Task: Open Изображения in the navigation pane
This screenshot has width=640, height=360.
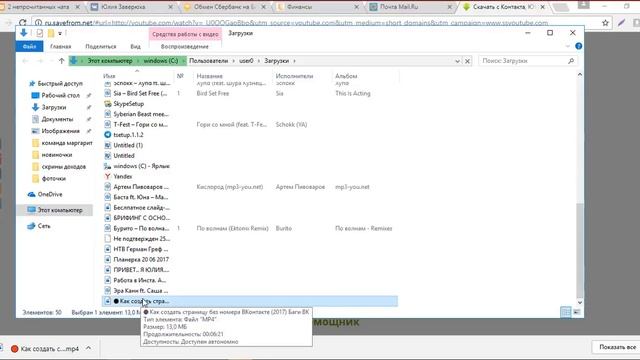Action: pos(60,131)
